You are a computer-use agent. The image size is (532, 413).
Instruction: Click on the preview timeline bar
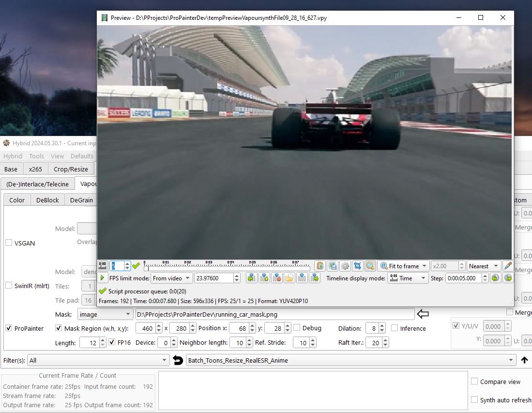point(227,268)
